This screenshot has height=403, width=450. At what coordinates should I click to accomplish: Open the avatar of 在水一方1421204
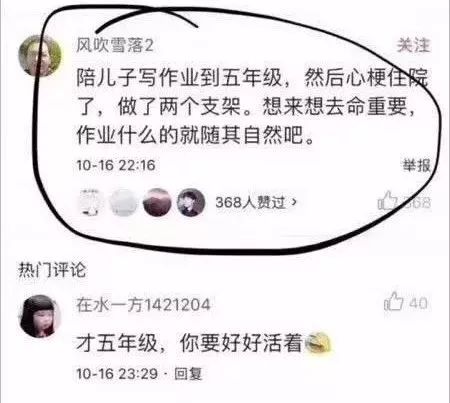(x=40, y=316)
